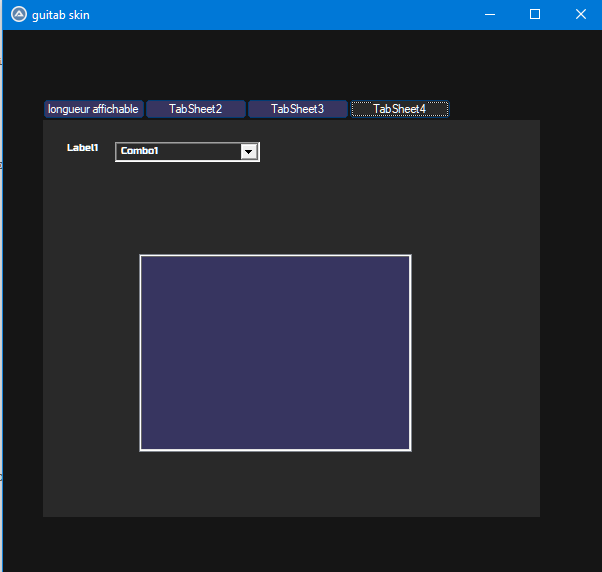Screen dimensions: 602x572
Task: Activate the TabSheet4 tab
Action: point(399,109)
